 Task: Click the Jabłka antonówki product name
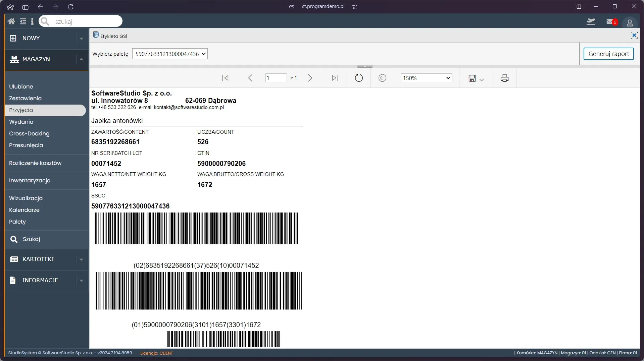point(117,121)
